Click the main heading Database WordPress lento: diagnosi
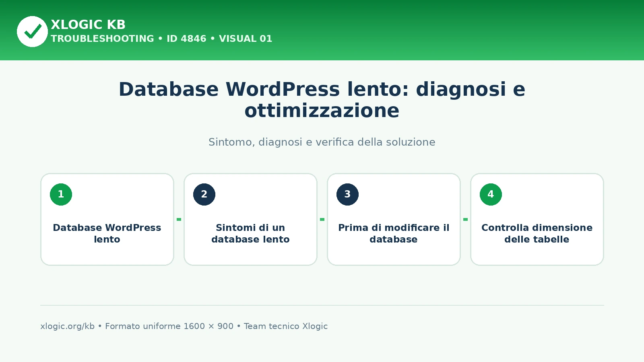 (322, 100)
